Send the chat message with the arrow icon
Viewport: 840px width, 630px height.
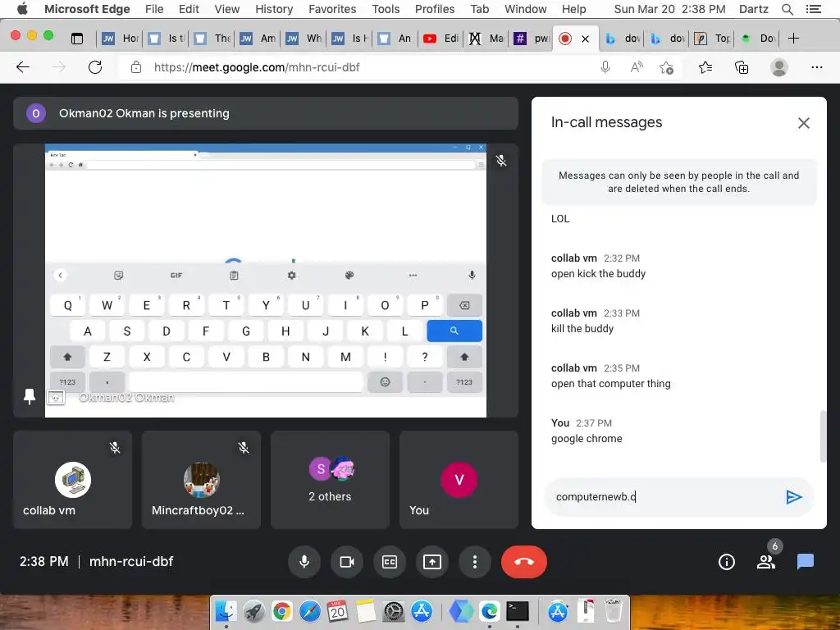793,496
